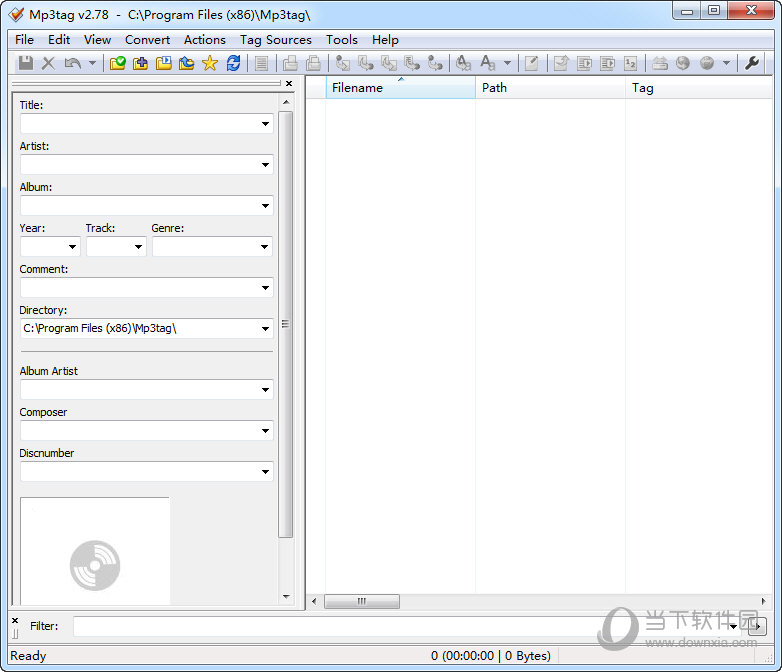Close the Filter bar with its X button

[x=15, y=620]
